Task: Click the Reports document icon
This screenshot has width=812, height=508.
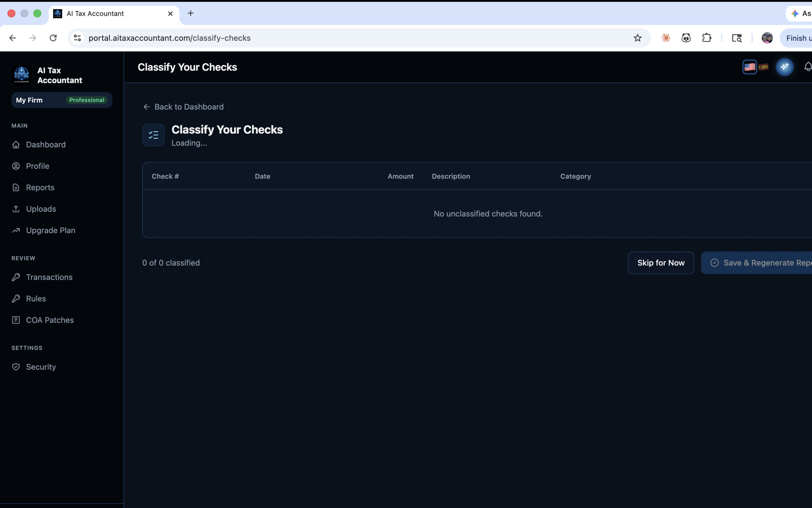Action: point(16,187)
